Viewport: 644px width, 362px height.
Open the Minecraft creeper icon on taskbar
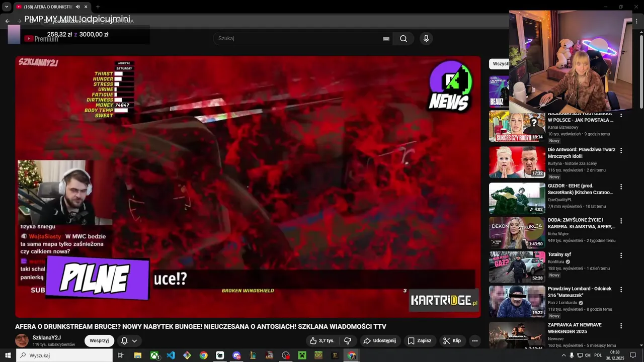pyautogui.click(x=302, y=355)
